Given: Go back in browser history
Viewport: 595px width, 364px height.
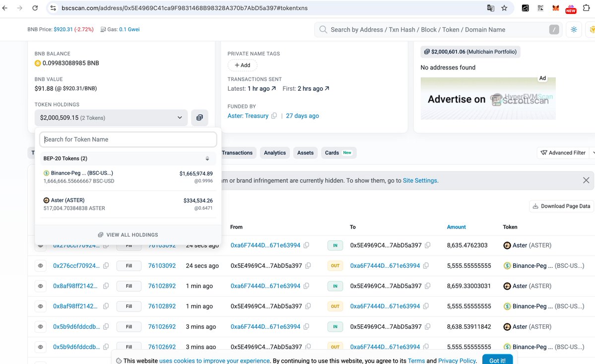Looking at the screenshot, I should tap(5, 8).
